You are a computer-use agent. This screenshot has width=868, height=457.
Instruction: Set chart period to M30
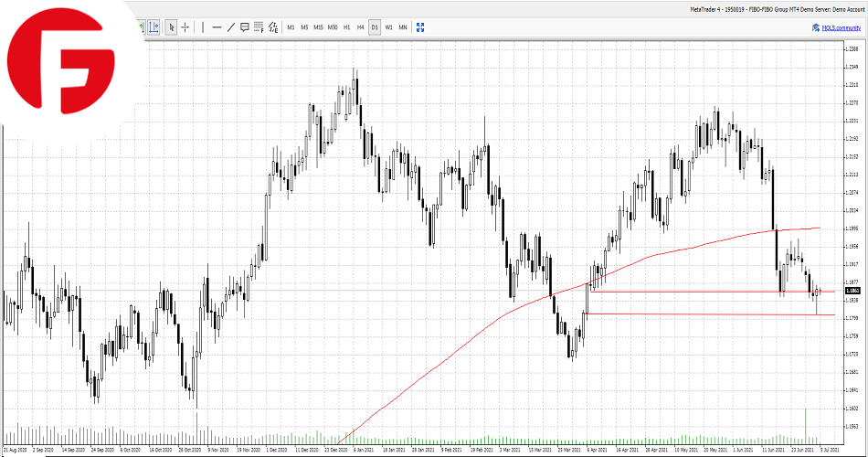pyautogui.click(x=333, y=27)
